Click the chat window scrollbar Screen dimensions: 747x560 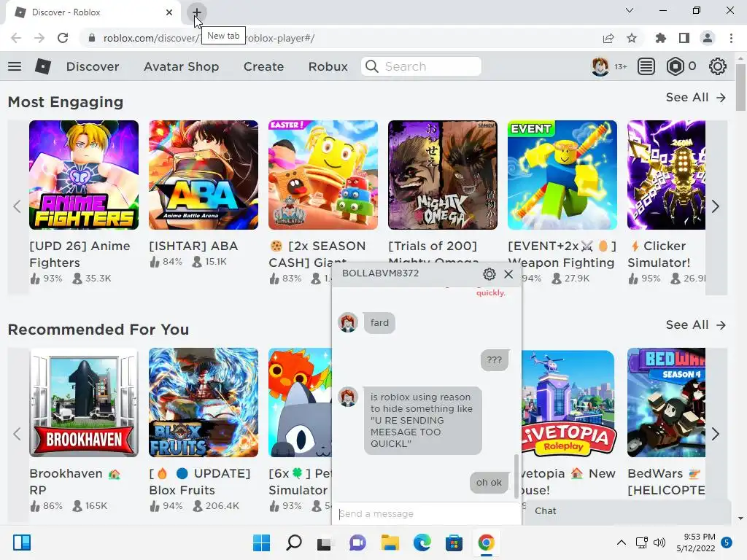[516, 476]
